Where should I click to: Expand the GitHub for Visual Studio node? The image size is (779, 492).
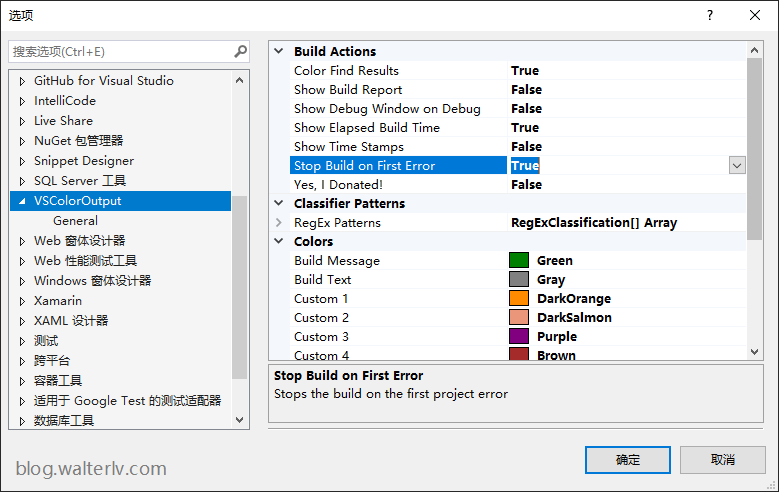pos(22,81)
